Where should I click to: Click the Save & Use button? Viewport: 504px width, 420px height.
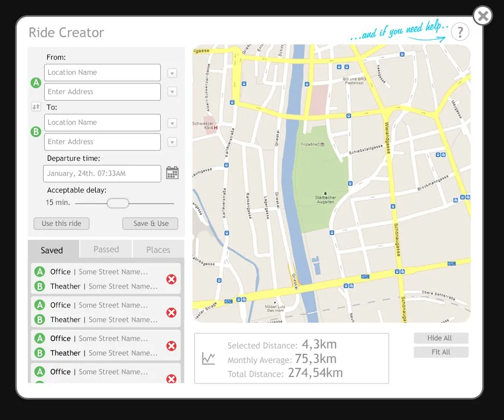150,223
